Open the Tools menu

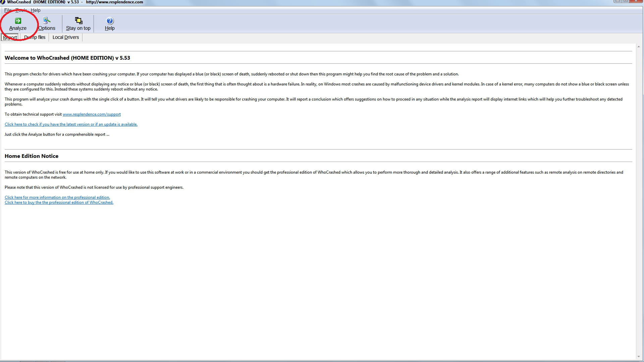[21, 10]
